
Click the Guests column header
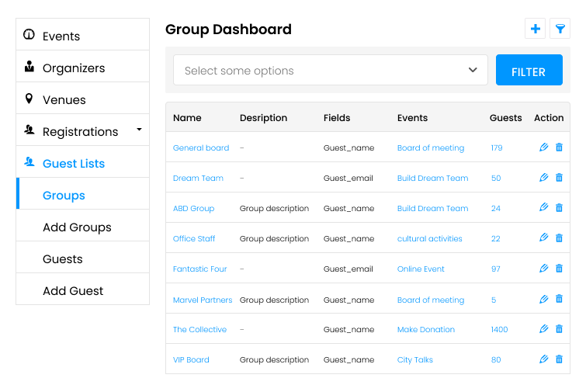coord(505,118)
